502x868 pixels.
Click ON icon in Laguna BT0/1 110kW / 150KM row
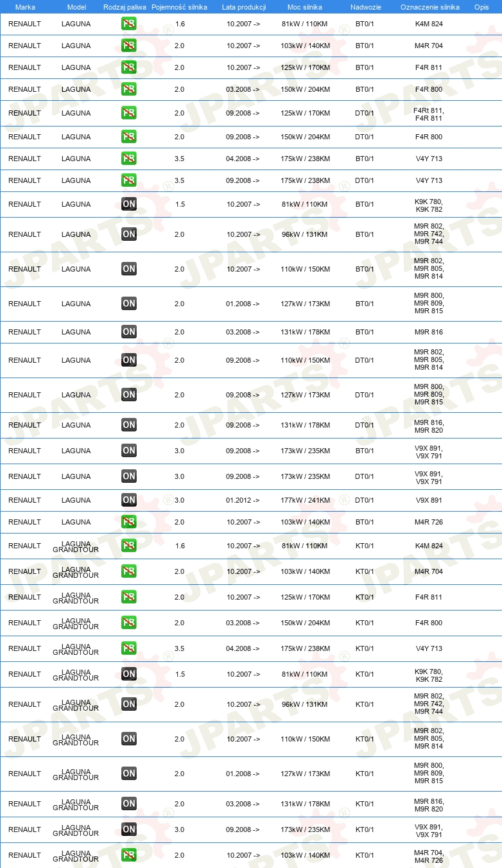tap(129, 269)
